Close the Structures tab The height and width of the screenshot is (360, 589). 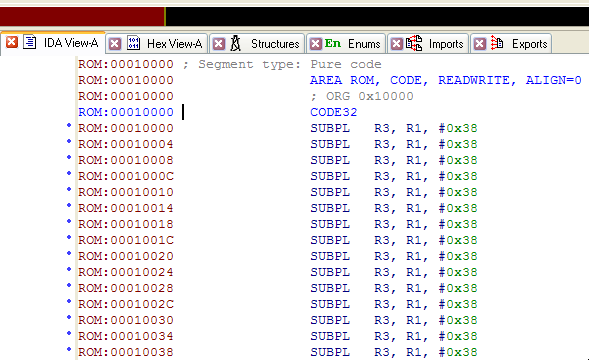(219, 44)
